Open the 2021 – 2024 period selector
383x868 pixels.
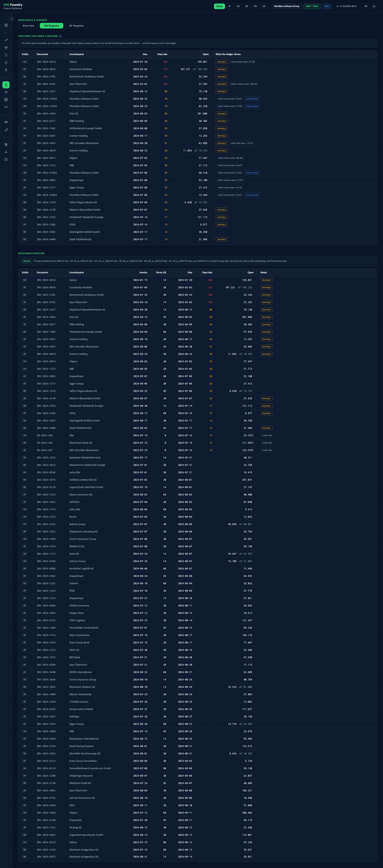coord(312,6)
